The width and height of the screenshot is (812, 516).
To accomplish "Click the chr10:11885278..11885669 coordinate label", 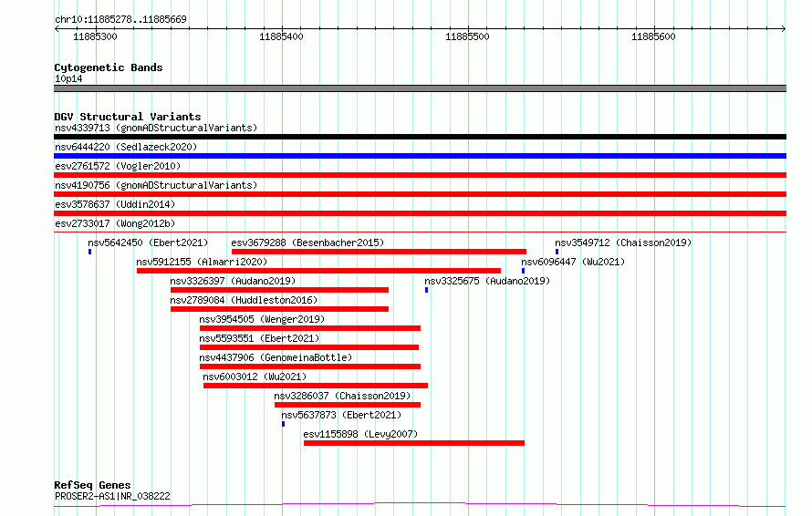I will 120,20.
